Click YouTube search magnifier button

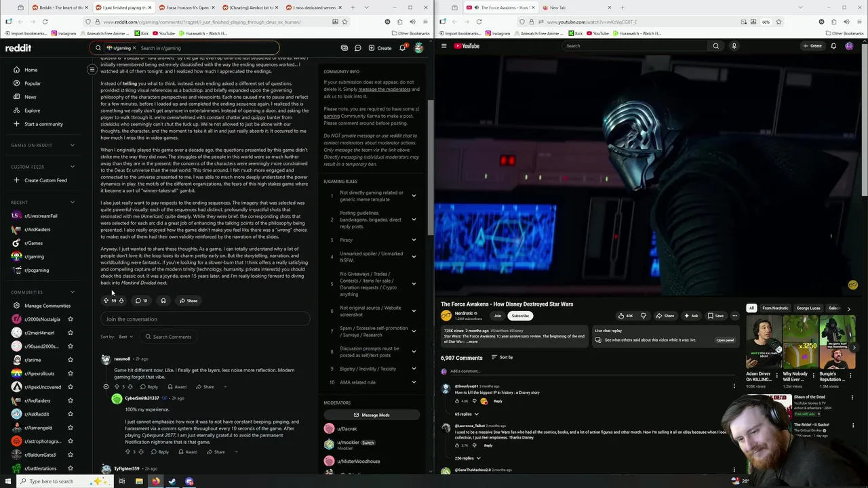pos(715,46)
